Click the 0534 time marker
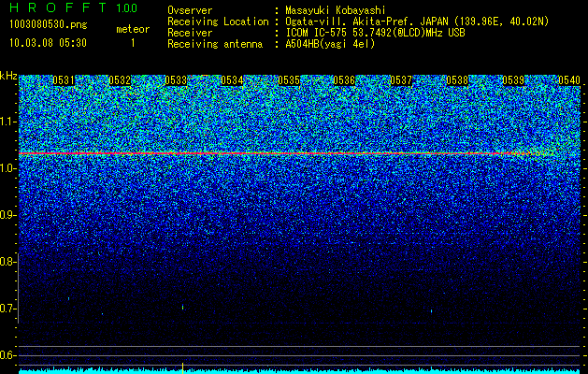 pyautogui.click(x=232, y=80)
